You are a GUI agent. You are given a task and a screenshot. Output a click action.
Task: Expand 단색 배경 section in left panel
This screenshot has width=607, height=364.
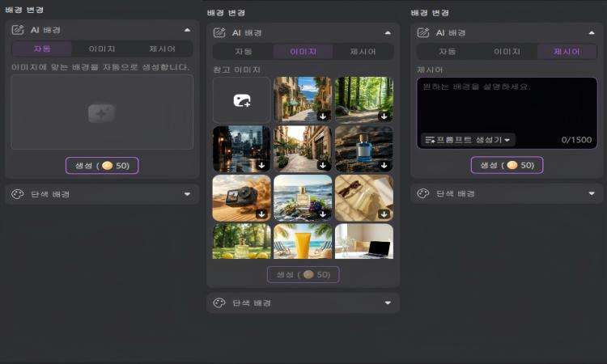pyautogui.click(x=188, y=194)
